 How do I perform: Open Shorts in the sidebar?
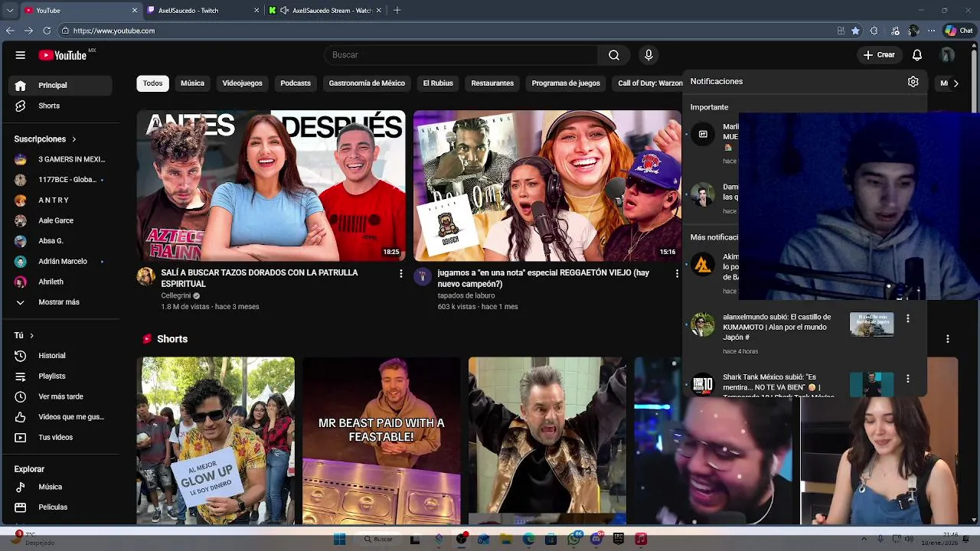[x=61, y=106]
